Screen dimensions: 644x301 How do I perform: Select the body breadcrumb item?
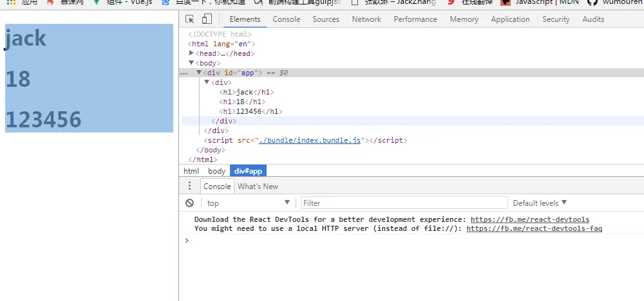pyautogui.click(x=216, y=171)
